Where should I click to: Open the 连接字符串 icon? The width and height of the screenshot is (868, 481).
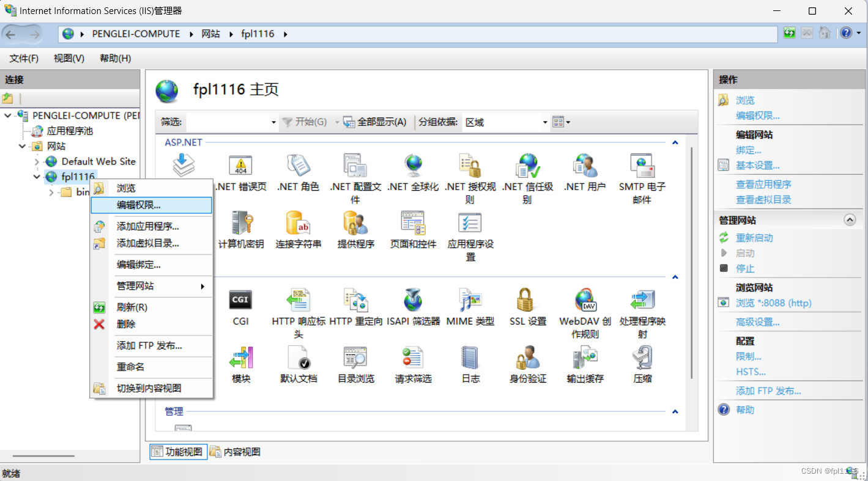(x=298, y=223)
